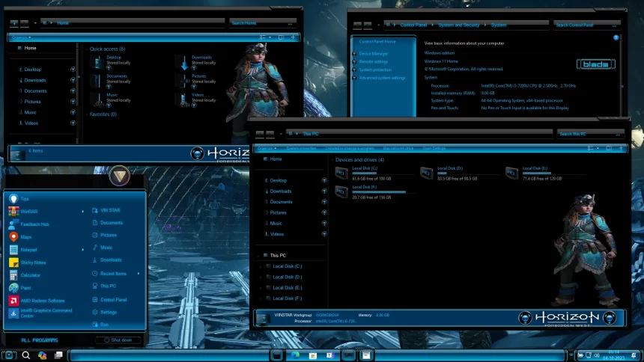Viewport: 644px width, 362px height.
Task: Open Organize dropdown in This PC window
Action: (264, 148)
